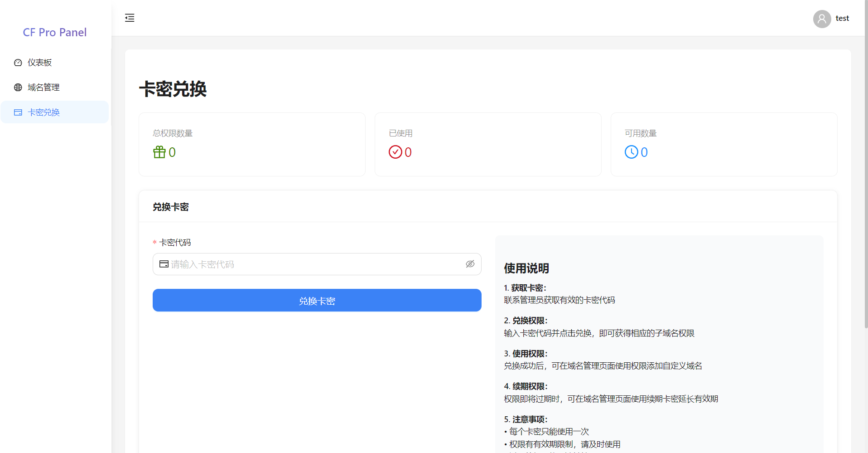Open the 仪表板 menu item

(40, 63)
